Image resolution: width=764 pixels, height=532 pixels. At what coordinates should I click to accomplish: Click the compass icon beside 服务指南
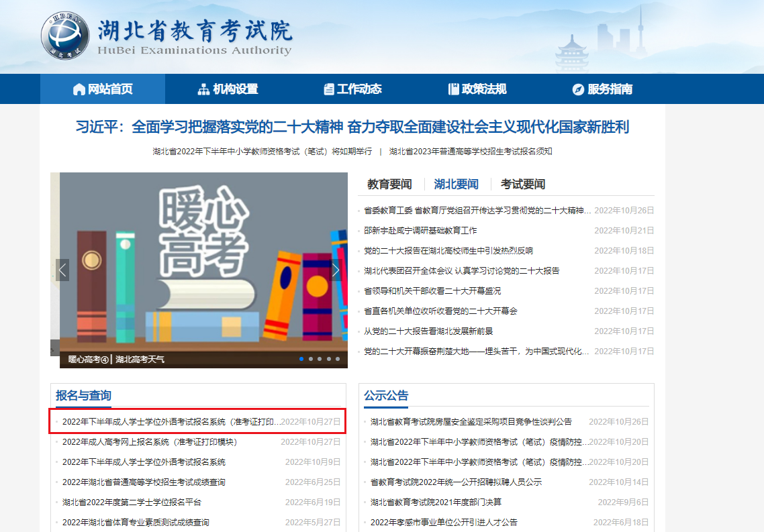pos(578,89)
